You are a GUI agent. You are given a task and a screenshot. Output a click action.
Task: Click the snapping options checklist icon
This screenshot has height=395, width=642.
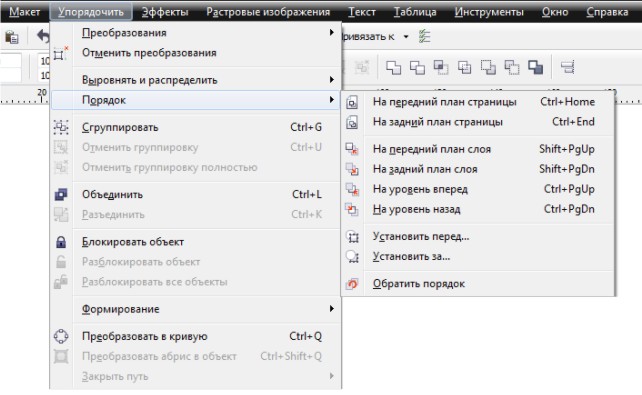[425, 36]
